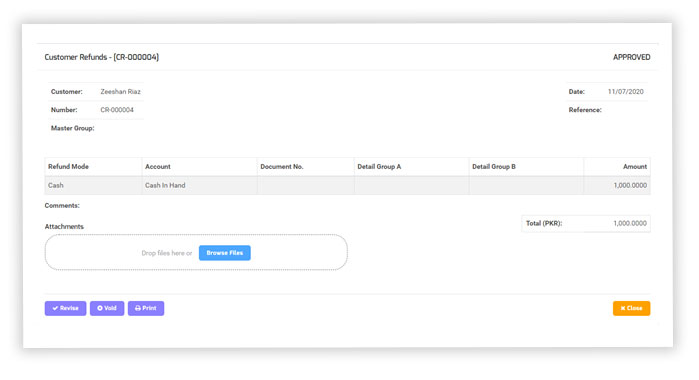The height and width of the screenshot is (380, 699).
Task: Click the Revise button
Action: (65, 308)
